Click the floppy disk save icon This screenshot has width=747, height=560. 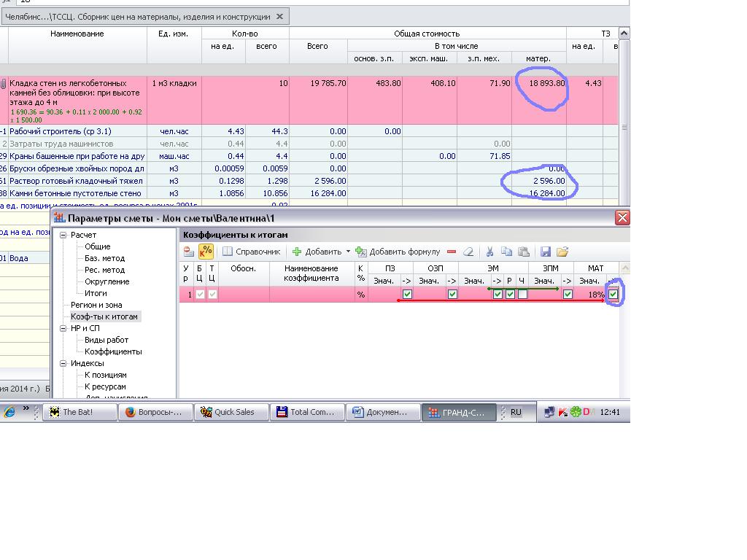point(545,252)
